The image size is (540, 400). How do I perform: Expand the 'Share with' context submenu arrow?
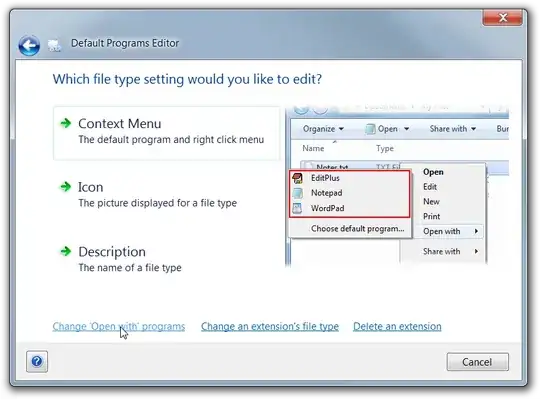(476, 251)
